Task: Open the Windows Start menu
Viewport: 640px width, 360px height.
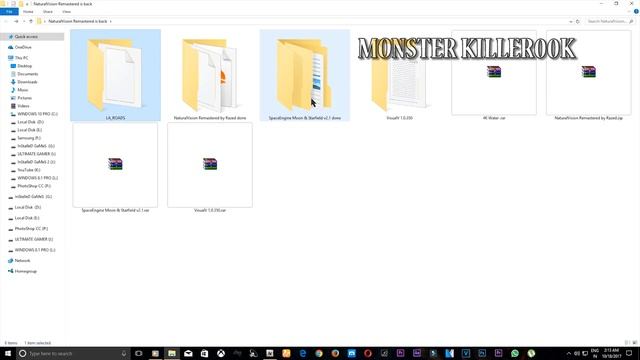Action: tap(8, 353)
